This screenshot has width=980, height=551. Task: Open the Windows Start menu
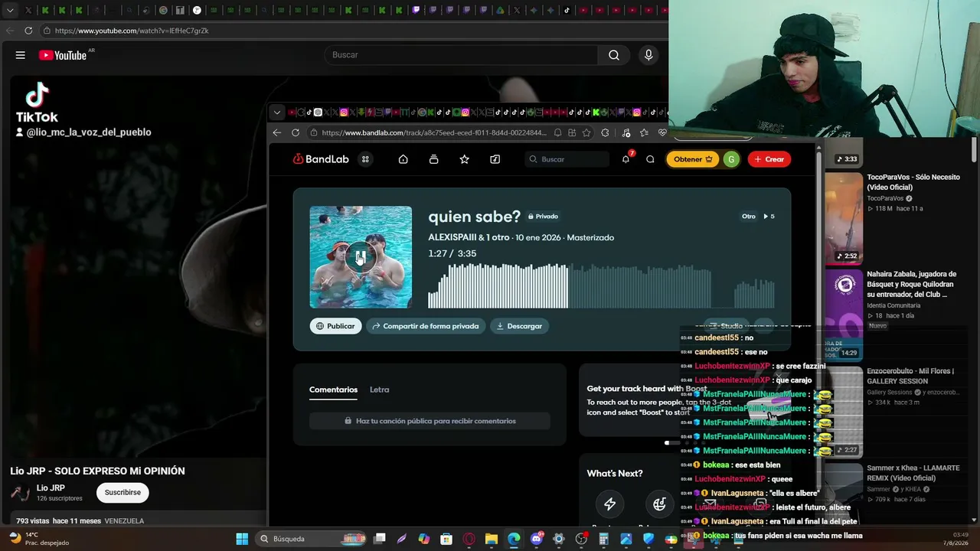pyautogui.click(x=242, y=539)
